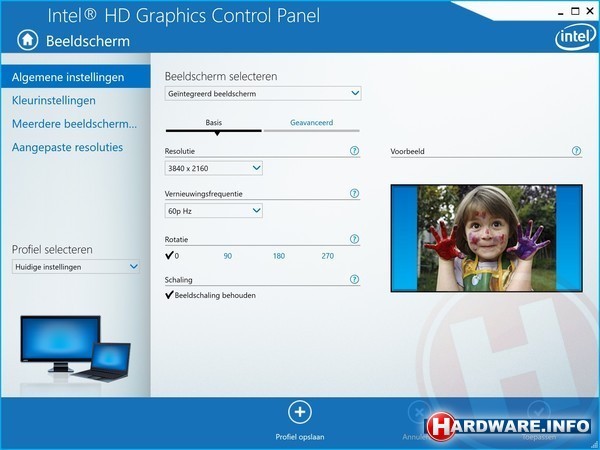Image resolution: width=600 pixels, height=450 pixels.
Task: Select rotation 270
Action: pos(328,256)
